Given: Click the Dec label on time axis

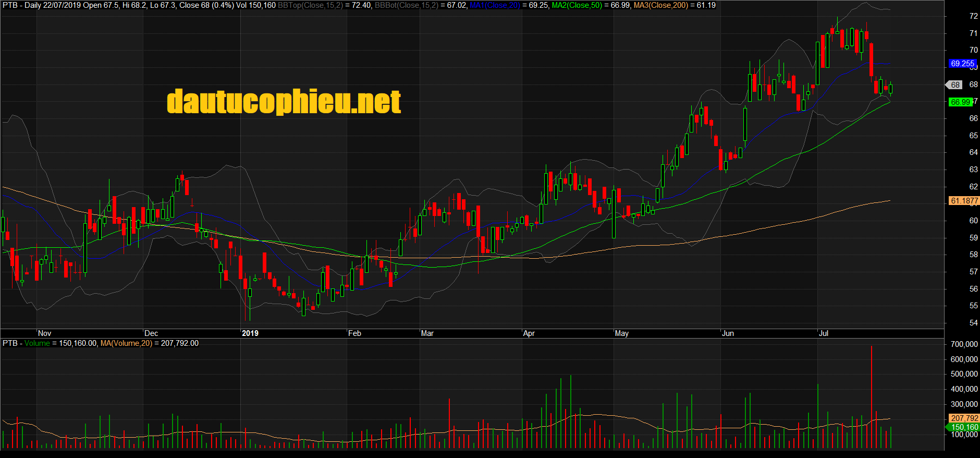Looking at the screenshot, I should tap(151, 333).
